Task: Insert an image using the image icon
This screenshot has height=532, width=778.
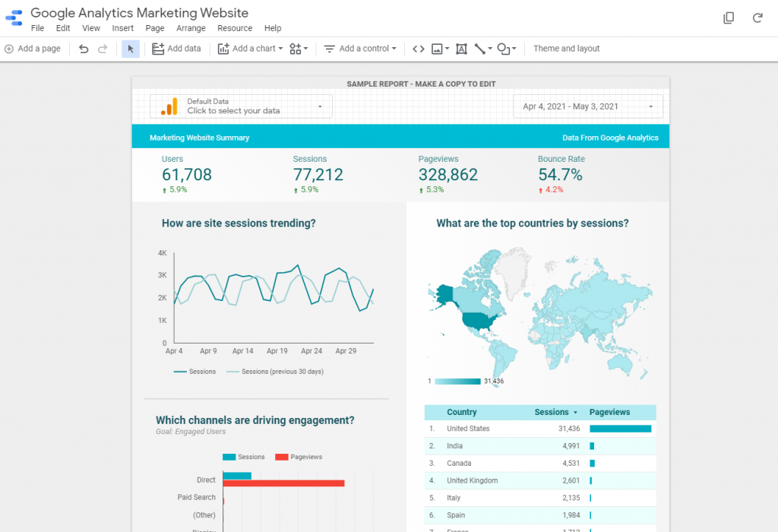Action: pyautogui.click(x=438, y=49)
